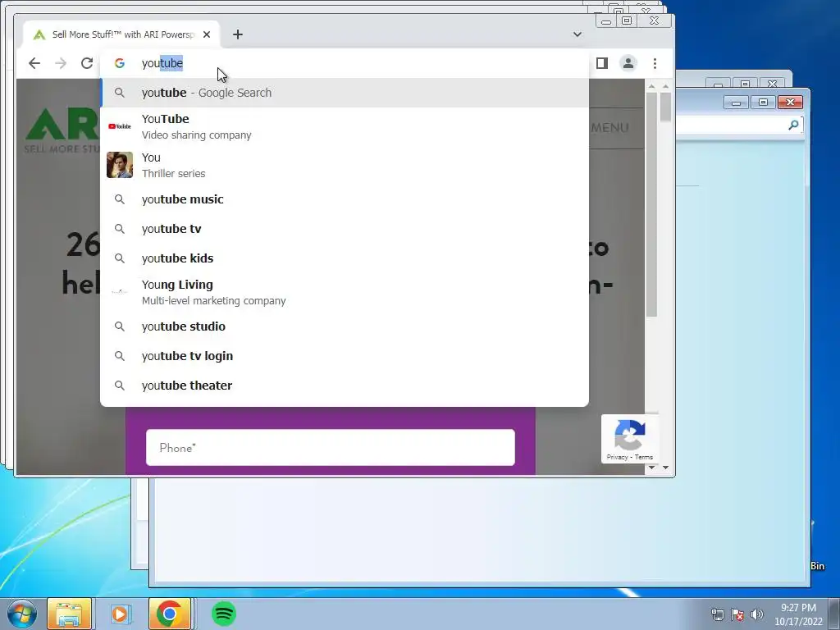The width and height of the screenshot is (840, 630).
Task: Minimize the background Explorer window
Action: [736, 103]
